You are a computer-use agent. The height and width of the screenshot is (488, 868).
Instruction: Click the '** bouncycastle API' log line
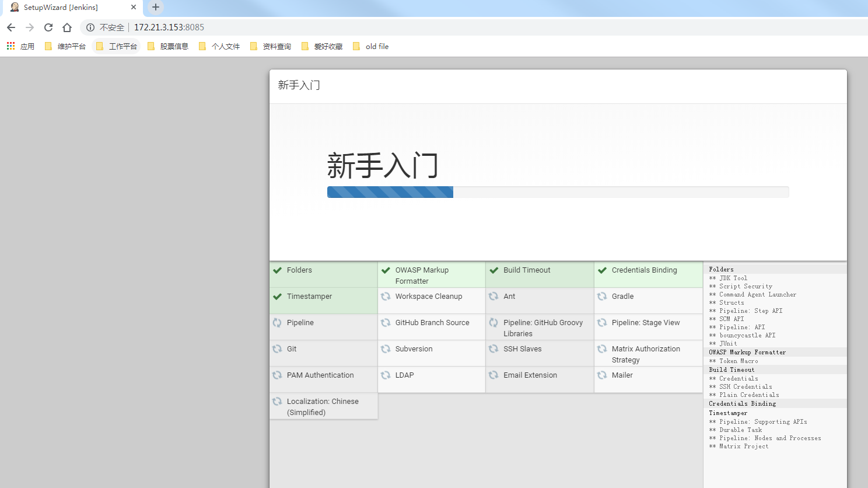click(742, 335)
